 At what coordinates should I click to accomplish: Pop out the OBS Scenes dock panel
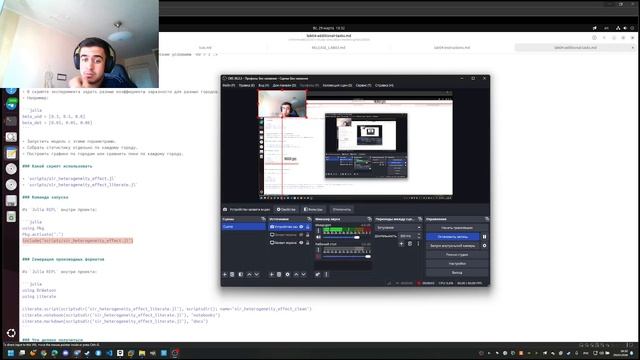tap(263, 219)
